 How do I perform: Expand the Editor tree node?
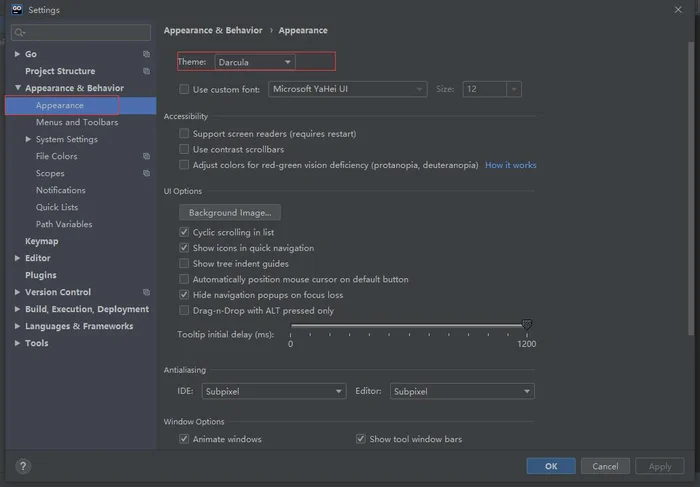pyautogui.click(x=17, y=258)
